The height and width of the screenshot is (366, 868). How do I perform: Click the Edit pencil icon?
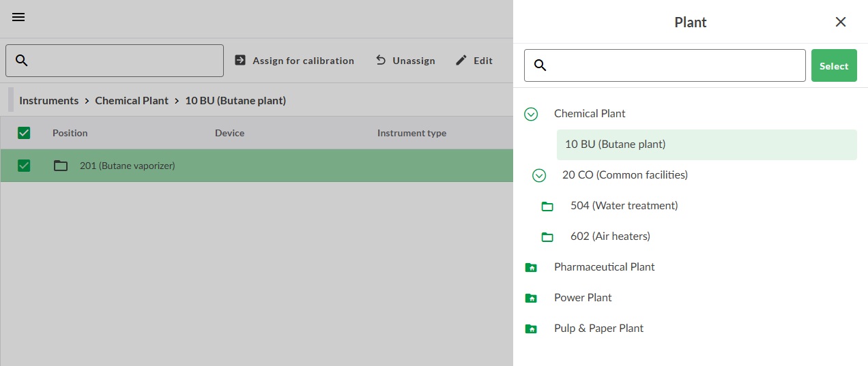click(461, 60)
